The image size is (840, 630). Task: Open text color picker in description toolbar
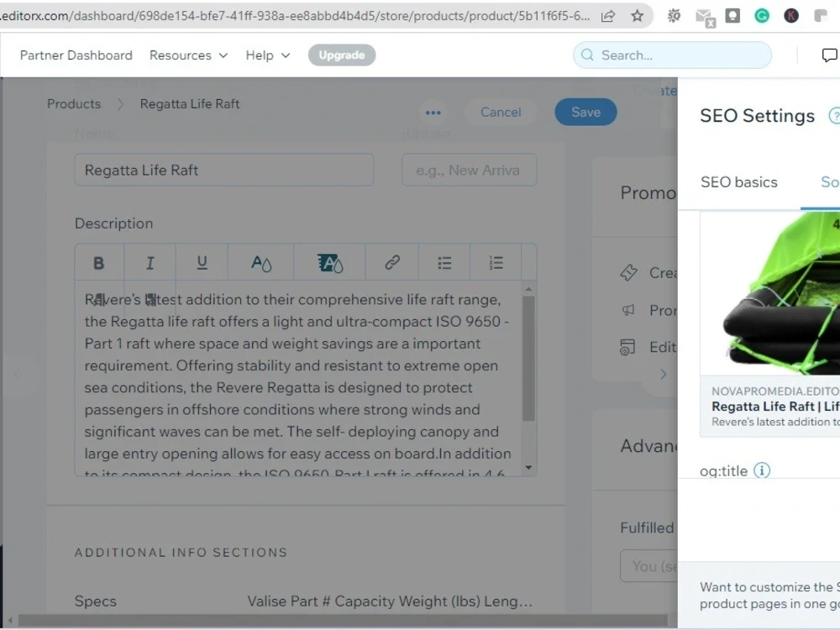tap(261, 262)
